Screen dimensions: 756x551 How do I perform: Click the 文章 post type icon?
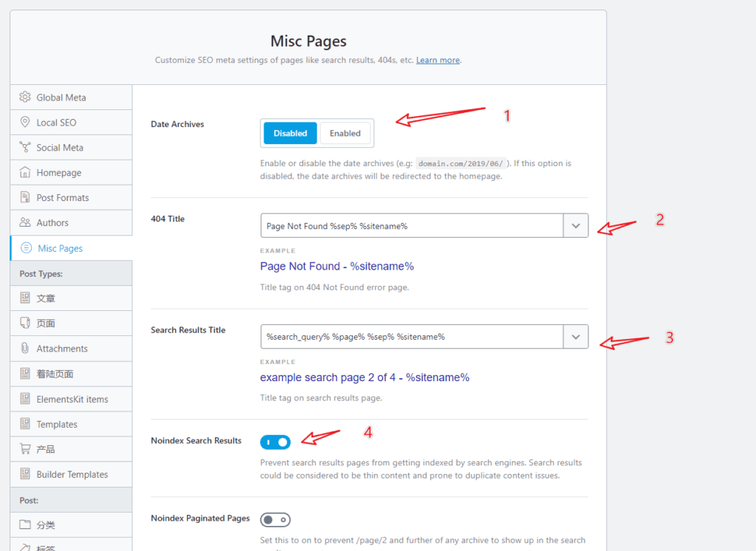coord(25,298)
